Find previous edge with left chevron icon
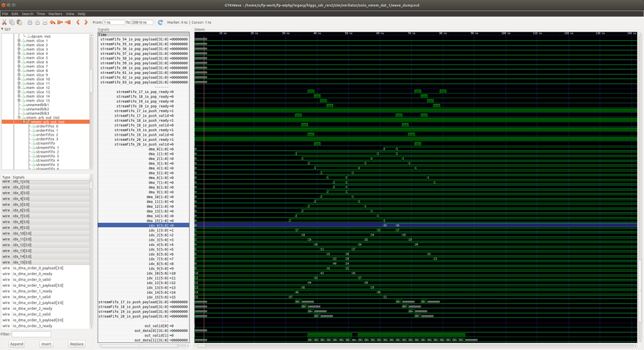Viewport: 644px width, 350px height. point(77,22)
